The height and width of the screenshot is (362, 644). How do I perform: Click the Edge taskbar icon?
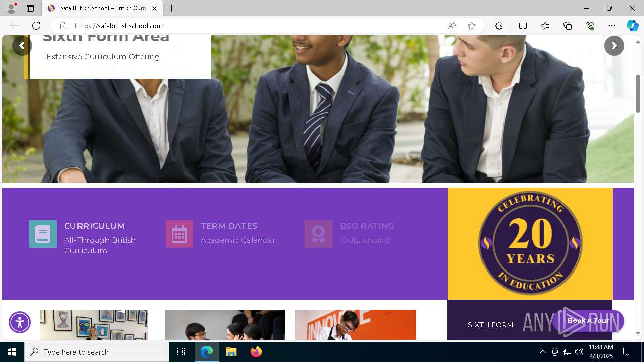coord(207,352)
